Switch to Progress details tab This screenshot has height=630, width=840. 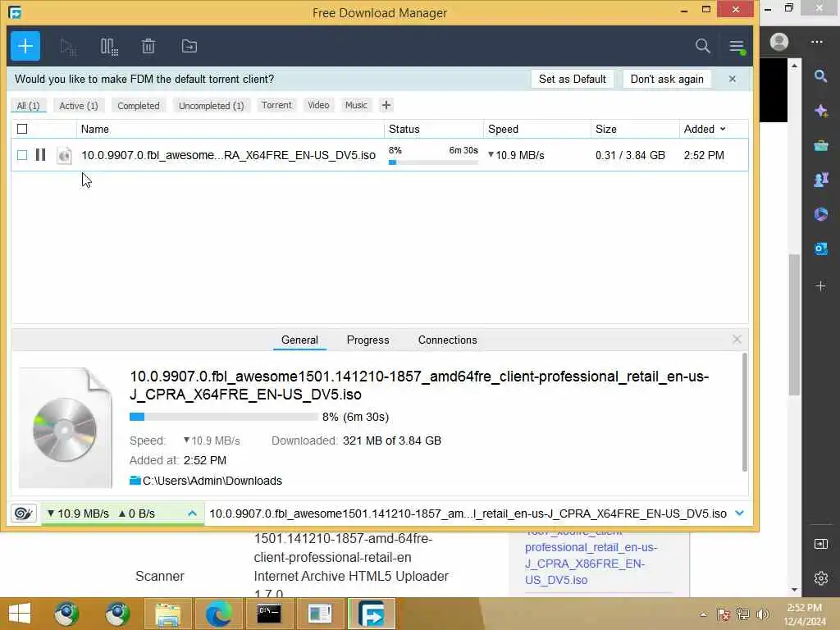click(368, 340)
